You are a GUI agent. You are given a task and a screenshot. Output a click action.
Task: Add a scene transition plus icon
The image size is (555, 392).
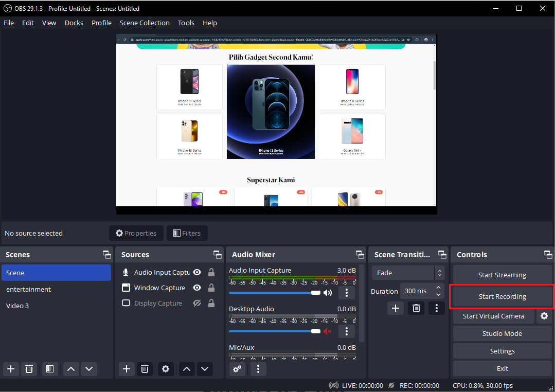coord(396,308)
